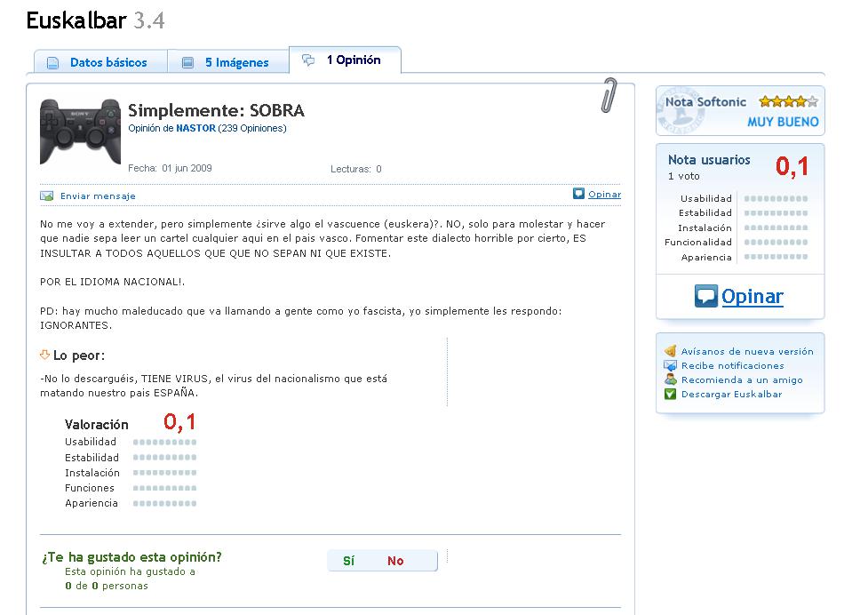Viewport: 868px width, 615px height.
Task: Click the megaphone icon beside Avísanos
Action: [x=670, y=351]
